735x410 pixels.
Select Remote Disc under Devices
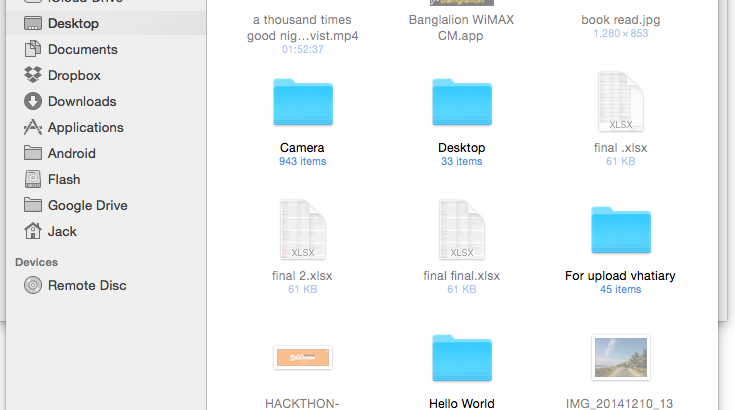pyautogui.click(x=87, y=285)
